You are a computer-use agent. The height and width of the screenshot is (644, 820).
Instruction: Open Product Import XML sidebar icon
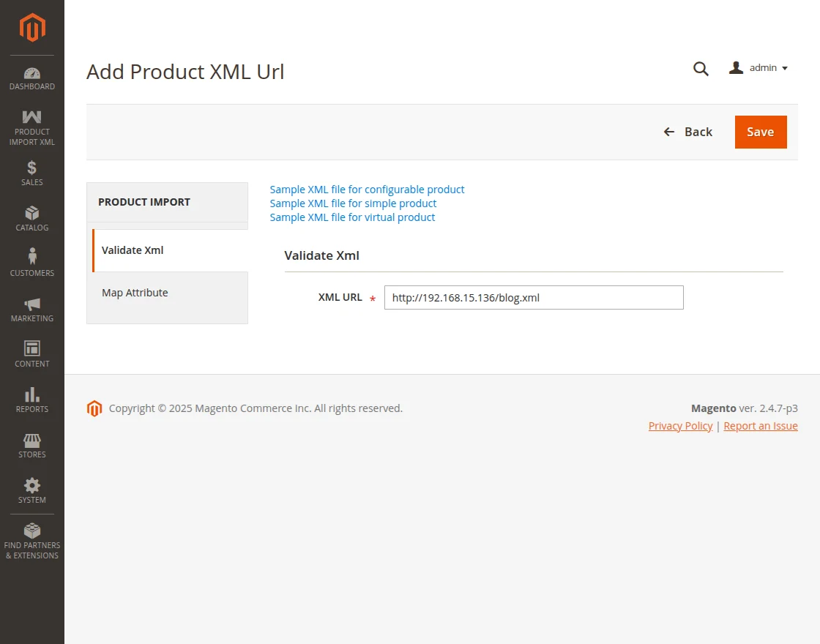(x=32, y=117)
